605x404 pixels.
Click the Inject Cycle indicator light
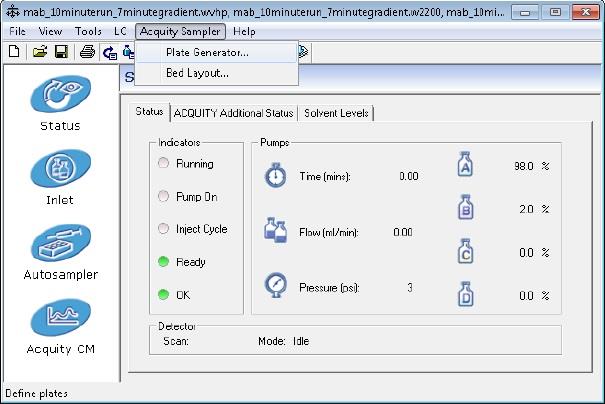pyautogui.click(x=163, y=228)
